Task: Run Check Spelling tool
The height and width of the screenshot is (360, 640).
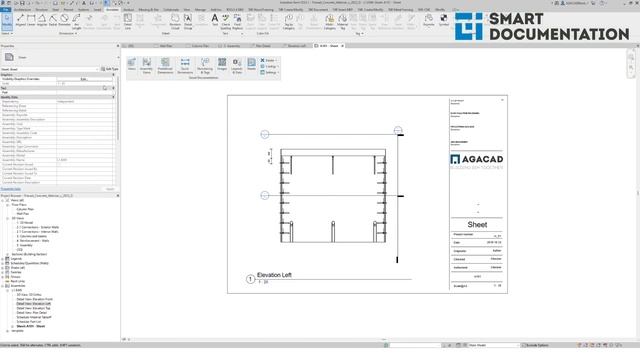Action: coord(226,21)
